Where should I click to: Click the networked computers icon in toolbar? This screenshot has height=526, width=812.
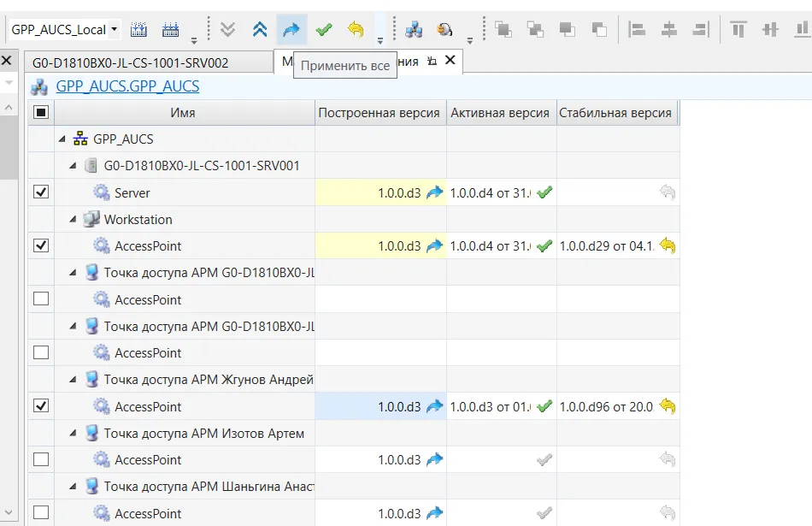tap(414, 30)
